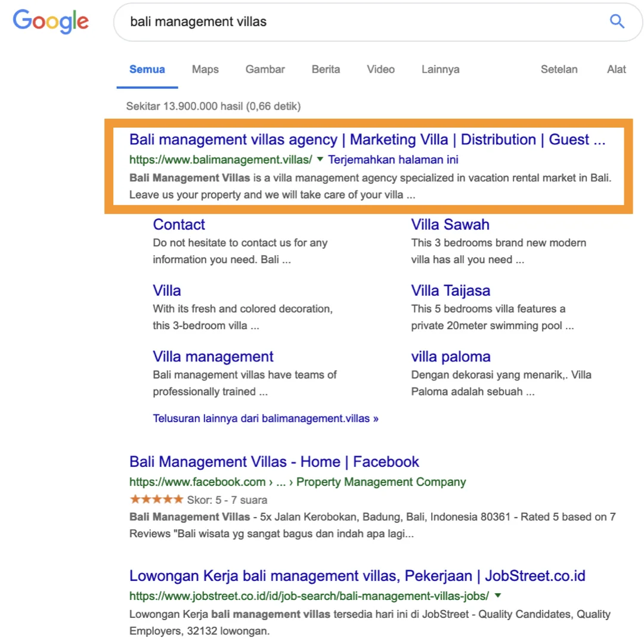644x644 pixels.
Task: Open the Contact sitelink
Action: coord(179,225)
